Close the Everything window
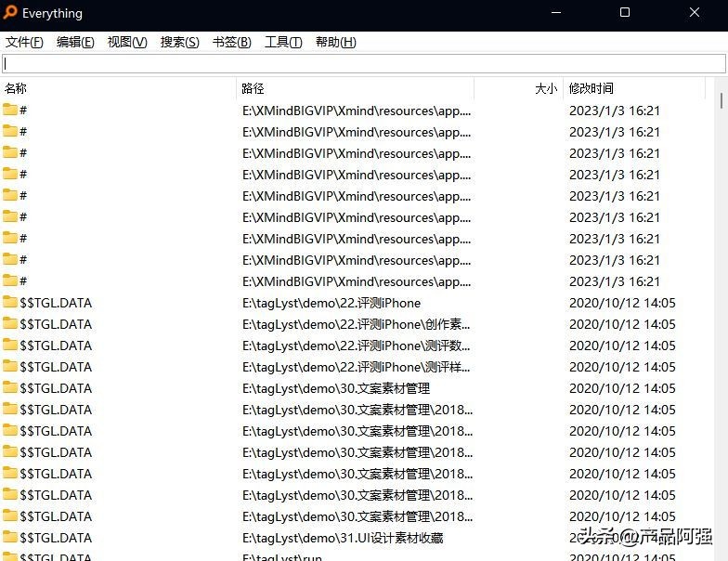The width and height of the screenshot is (728, 561). 695,13
